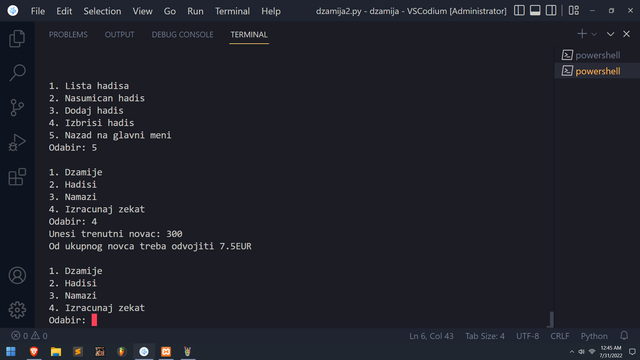Open File Explorer from taskbar
Image resolution: width=640 pixels, height=360 pixels.
tap(56, 351)
